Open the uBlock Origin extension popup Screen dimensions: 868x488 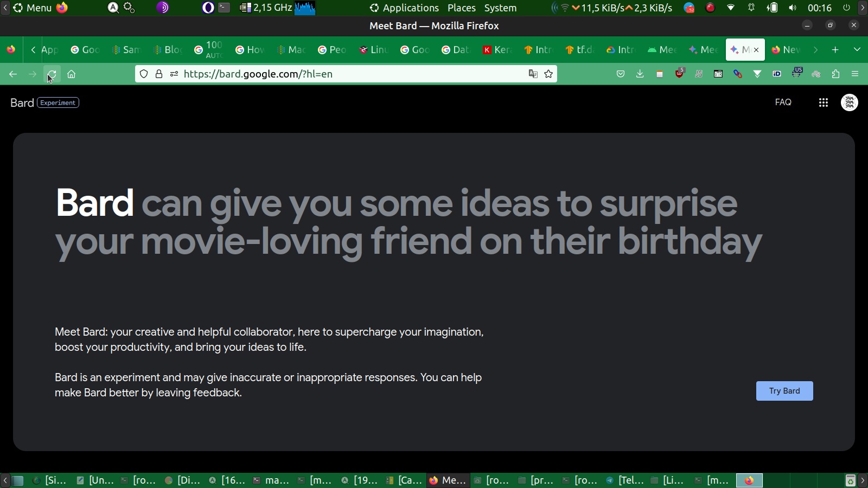pos(679,73)
